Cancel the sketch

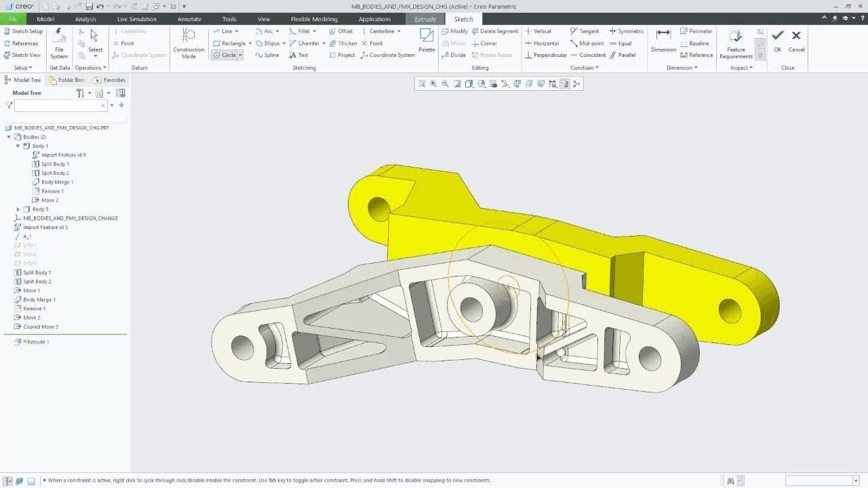click(x=796, y=40)
